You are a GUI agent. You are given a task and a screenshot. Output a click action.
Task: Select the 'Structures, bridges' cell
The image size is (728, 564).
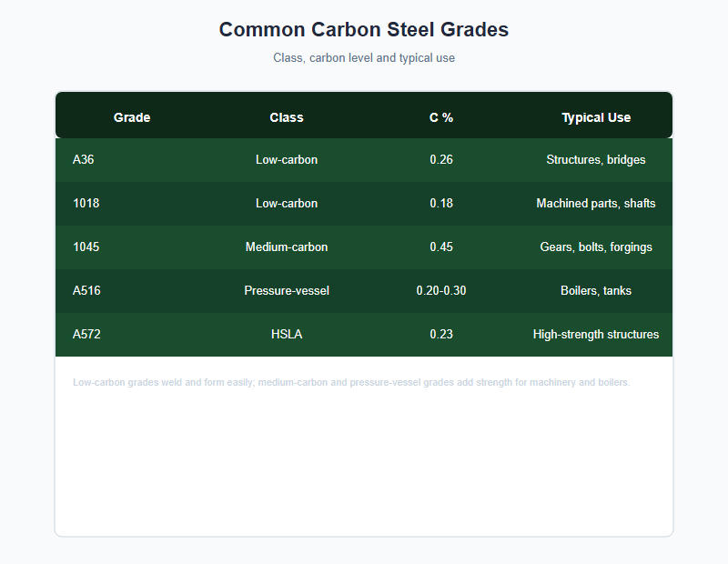click(596, 160)
